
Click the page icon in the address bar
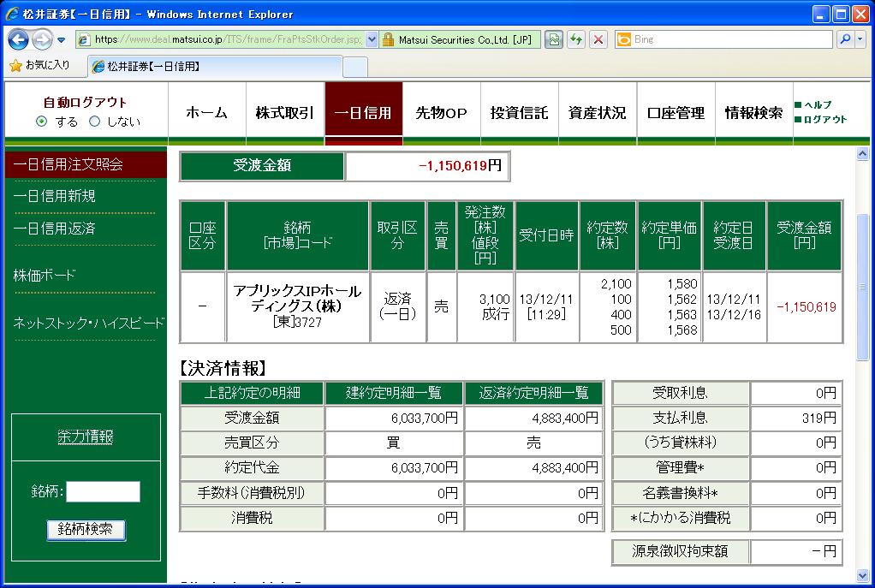click(84, 39)
